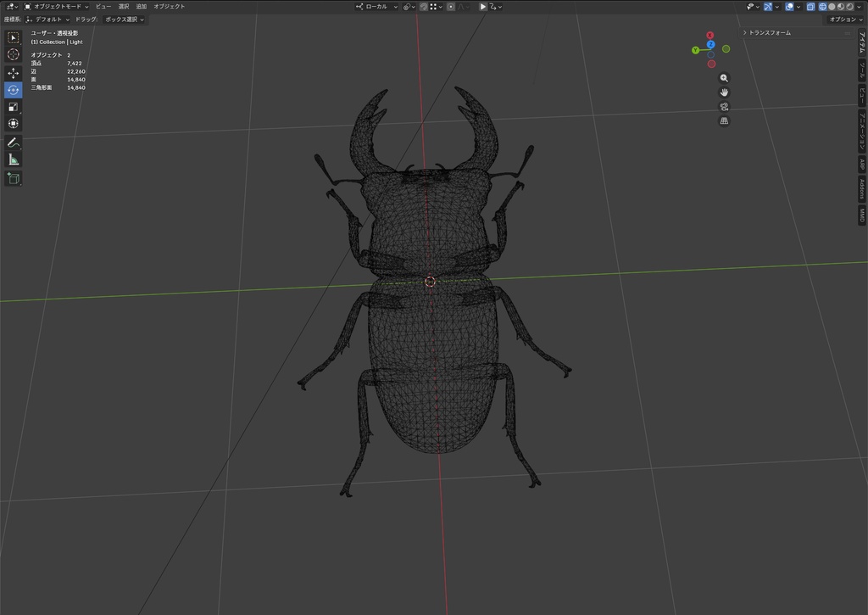This screenshot has height=615, width=868.
Task: Open the オプション dropdown
Action: tap(845, 20)
